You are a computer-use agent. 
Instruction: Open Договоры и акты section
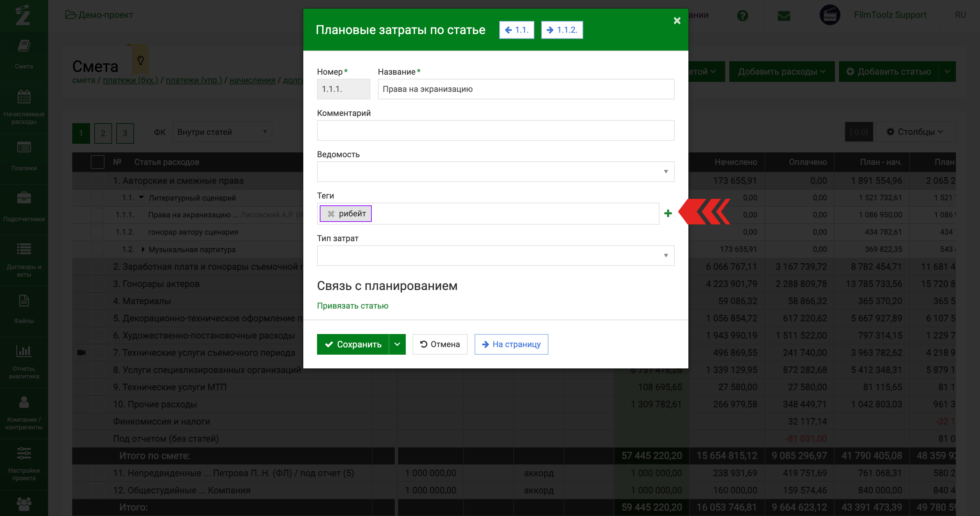click(24, 260)
